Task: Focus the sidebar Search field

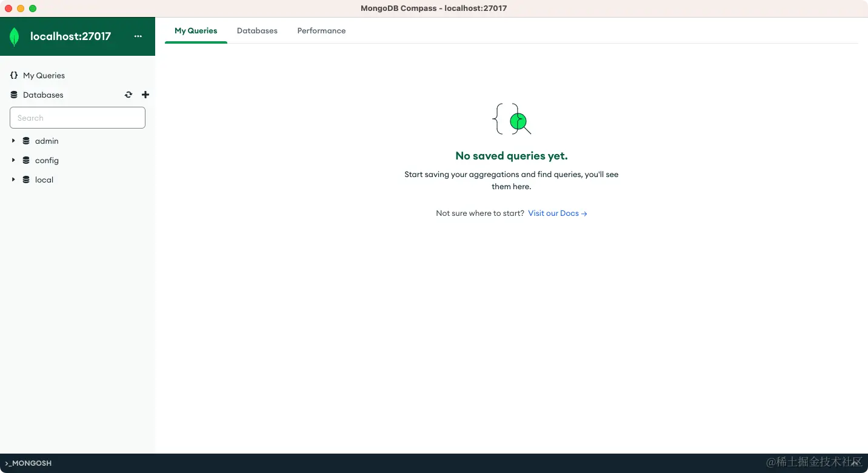Action: 78,118
